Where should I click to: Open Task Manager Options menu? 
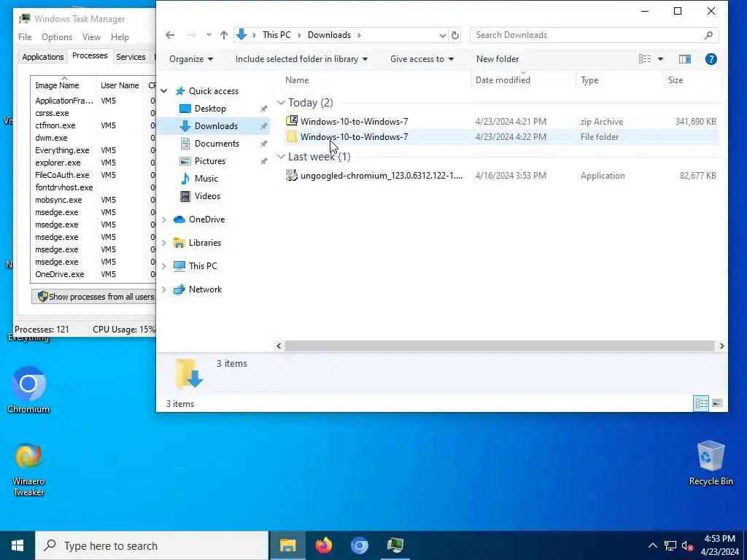[x=57, y=37]
